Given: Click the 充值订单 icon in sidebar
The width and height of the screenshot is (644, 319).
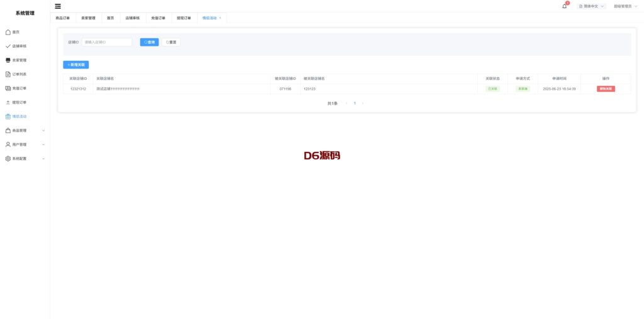Looking at the screenshot, I should point(8,89).
